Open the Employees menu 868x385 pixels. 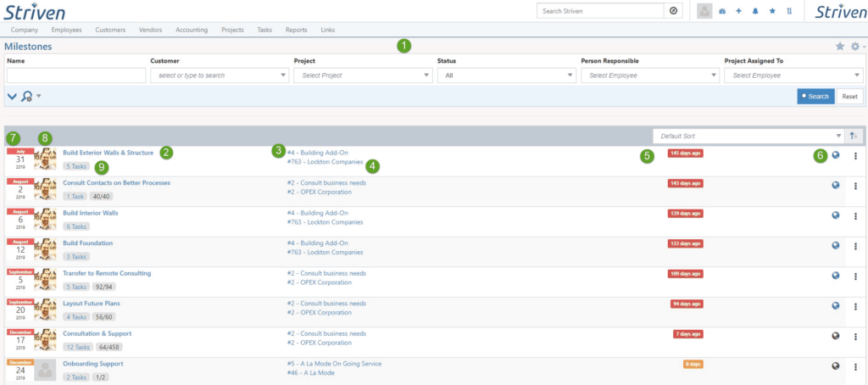point(66,30)
